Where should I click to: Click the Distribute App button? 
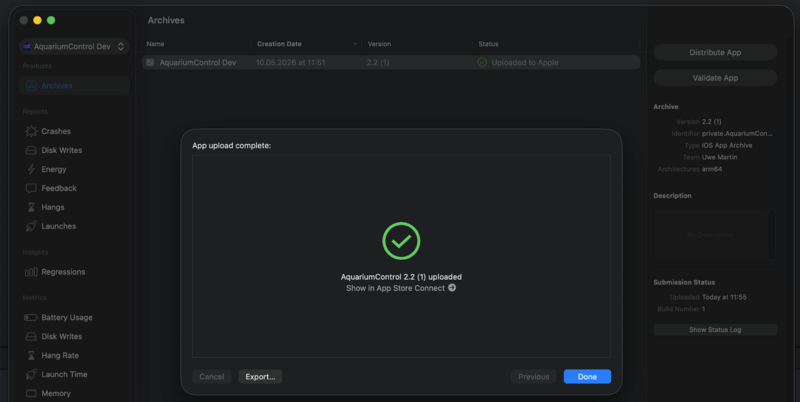coord(715,52)
